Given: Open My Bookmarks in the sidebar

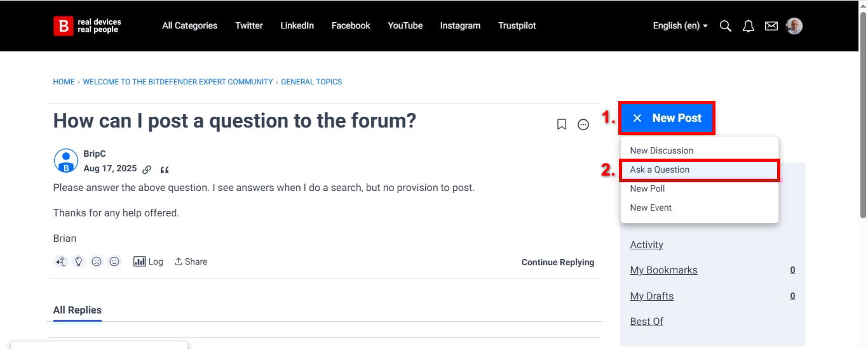Looking at the screenshot, I should point(663,270).
